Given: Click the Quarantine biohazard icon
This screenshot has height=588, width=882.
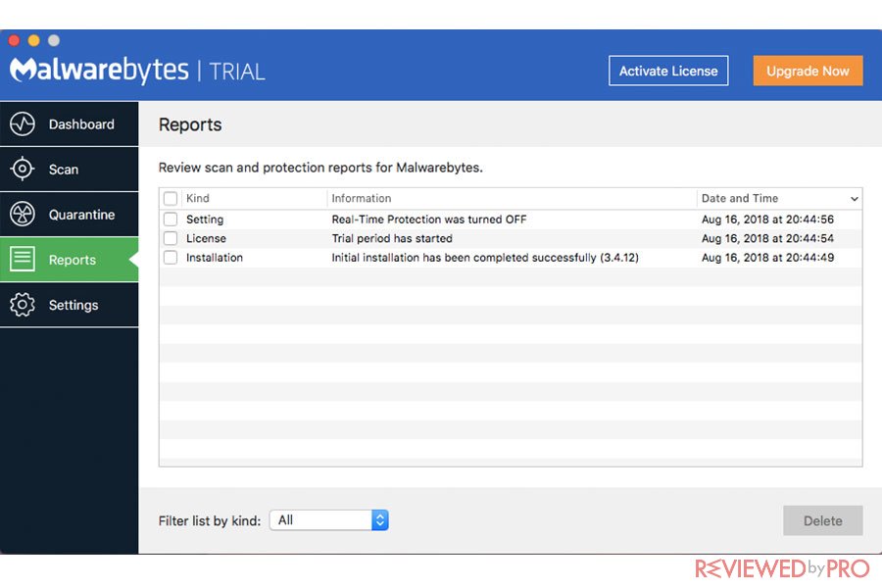Looking at the screenshot, I should point(23,215).
